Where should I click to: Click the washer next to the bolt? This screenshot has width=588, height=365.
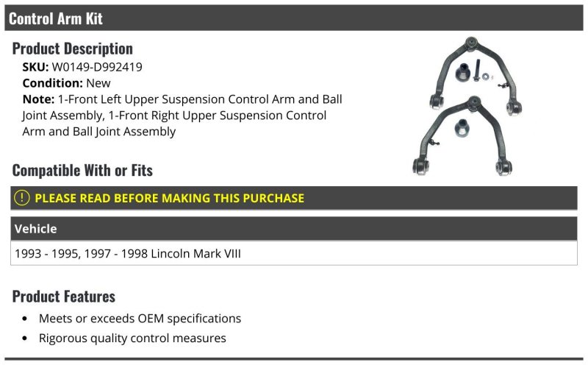coord(486,77)
